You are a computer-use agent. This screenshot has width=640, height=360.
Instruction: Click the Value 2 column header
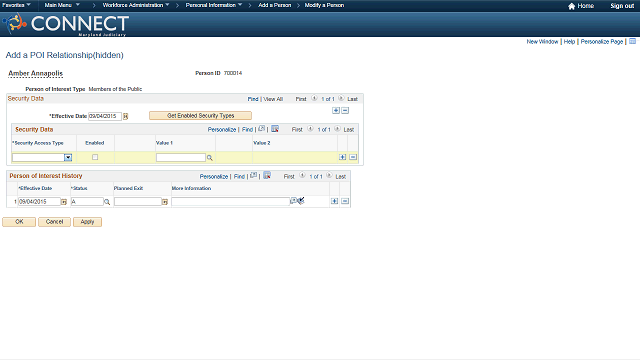pyautogui.click(x=262, y=143)
